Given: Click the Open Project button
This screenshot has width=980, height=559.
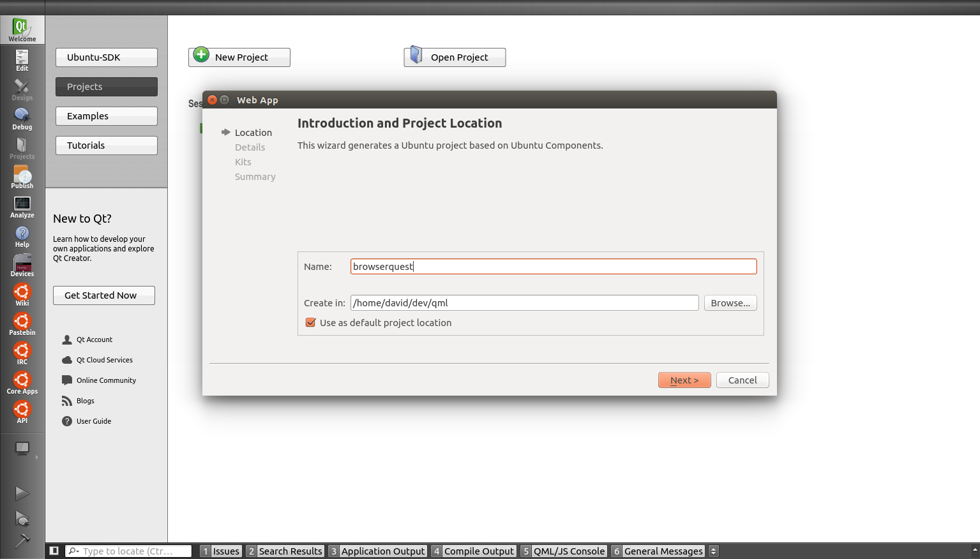Looking at the screenshot, I should (455, 57).
